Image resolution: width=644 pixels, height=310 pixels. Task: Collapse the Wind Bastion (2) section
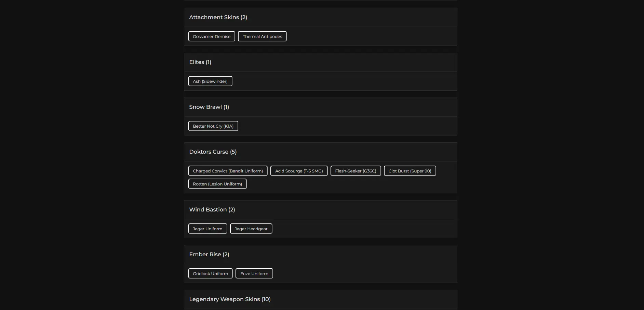320,210
